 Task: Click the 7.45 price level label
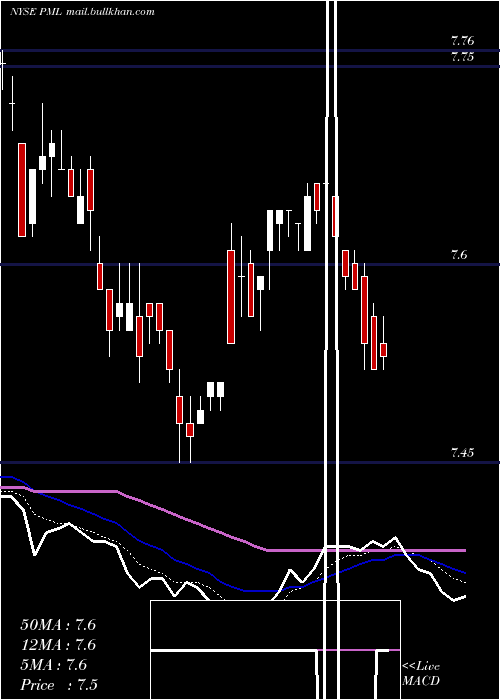462,453
